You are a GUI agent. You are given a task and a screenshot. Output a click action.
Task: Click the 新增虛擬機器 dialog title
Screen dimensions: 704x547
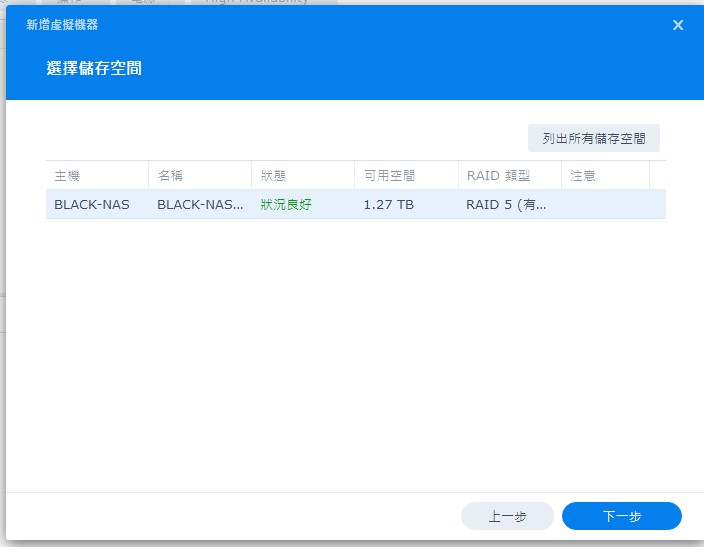(62, 25)
